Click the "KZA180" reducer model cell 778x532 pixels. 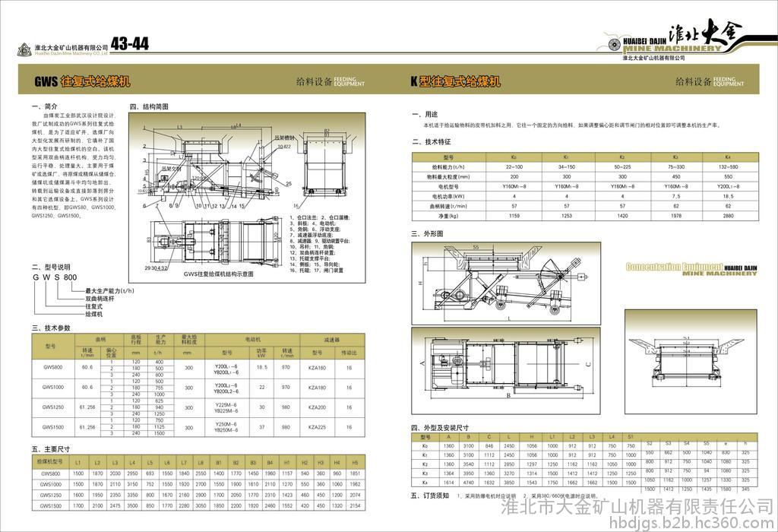[317, 388]
